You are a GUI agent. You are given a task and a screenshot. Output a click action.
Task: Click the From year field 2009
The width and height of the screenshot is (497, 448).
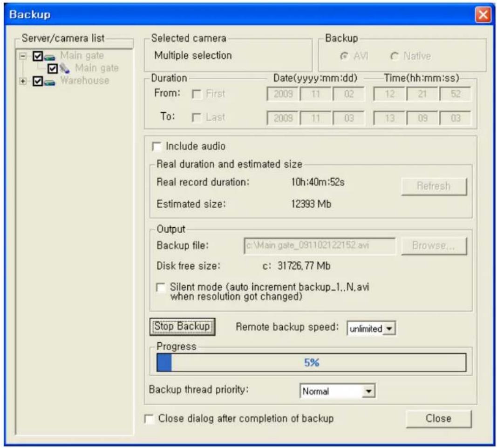click(x=283, y=94)
